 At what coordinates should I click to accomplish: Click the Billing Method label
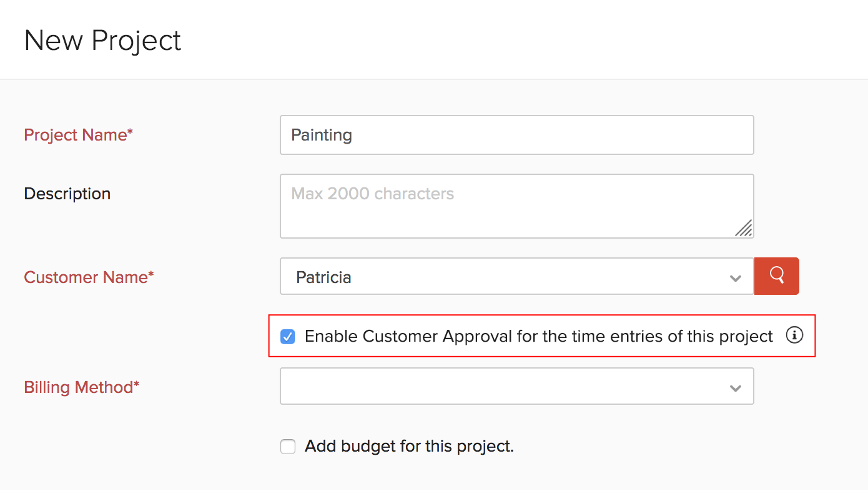click(x=81, y=387)
